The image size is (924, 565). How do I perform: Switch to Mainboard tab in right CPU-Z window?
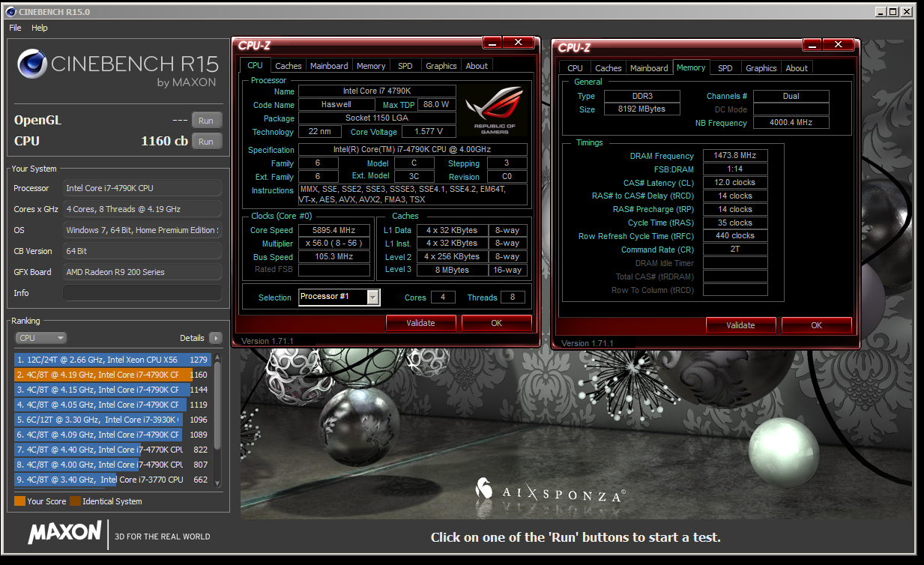pos(649,67)
